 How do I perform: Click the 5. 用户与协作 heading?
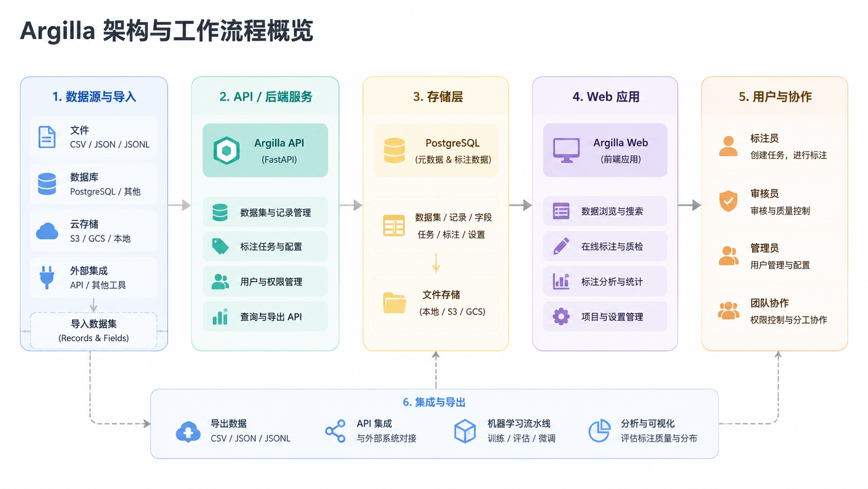coord(775,97)
